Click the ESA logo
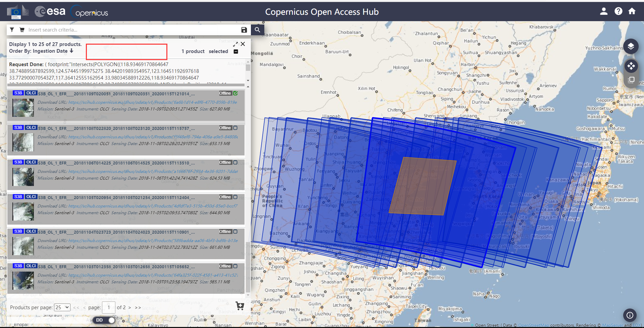 [50, 11]
